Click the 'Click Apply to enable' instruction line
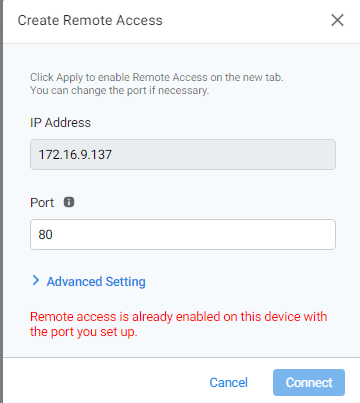Screen dimensions: 360x403 pos(157,77)
